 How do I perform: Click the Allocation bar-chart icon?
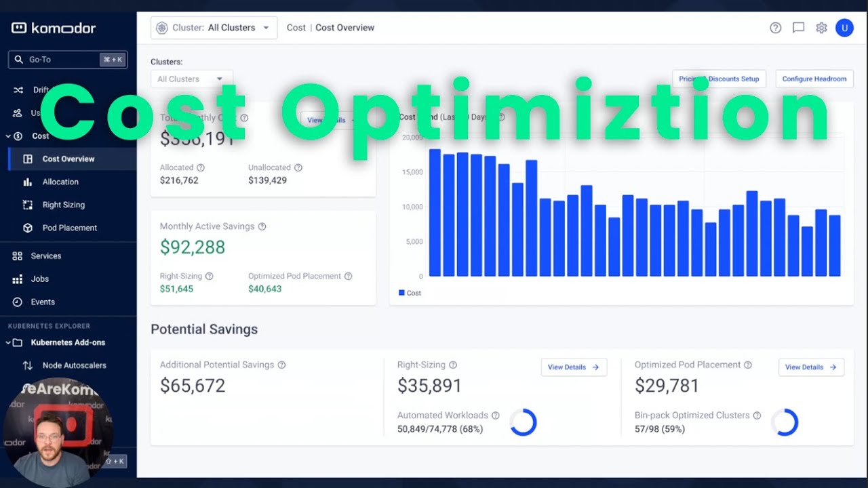click(x=28, y=182)
